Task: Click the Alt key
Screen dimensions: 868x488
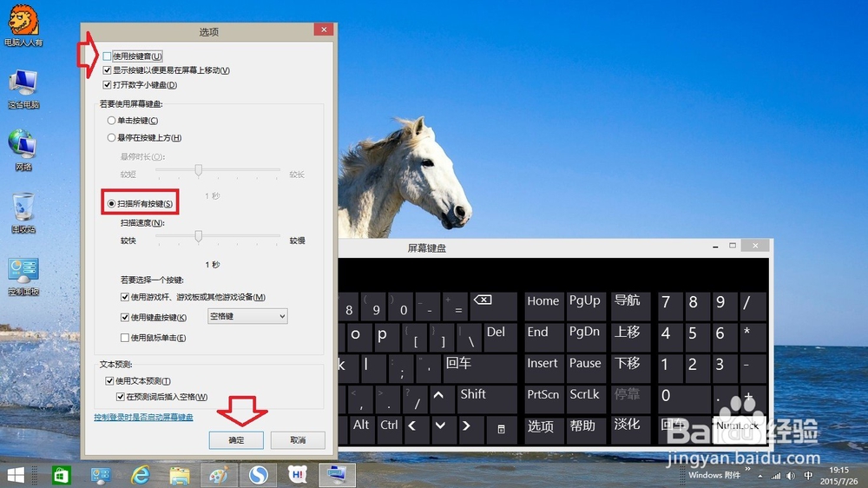Action: point(361,432)
